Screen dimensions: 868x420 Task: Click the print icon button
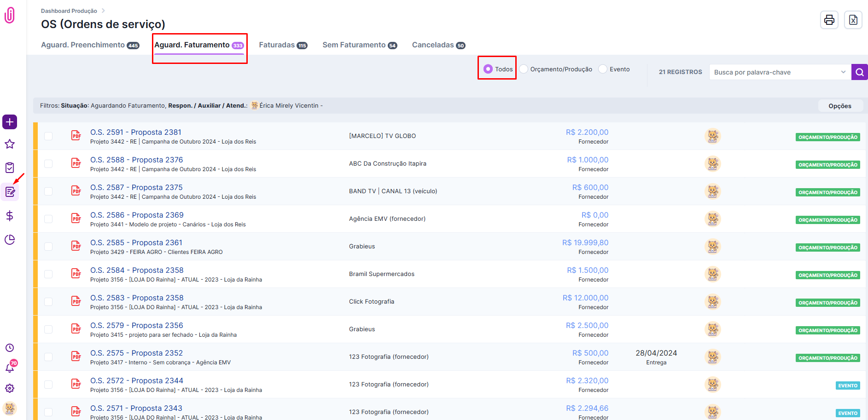[829, 20]
